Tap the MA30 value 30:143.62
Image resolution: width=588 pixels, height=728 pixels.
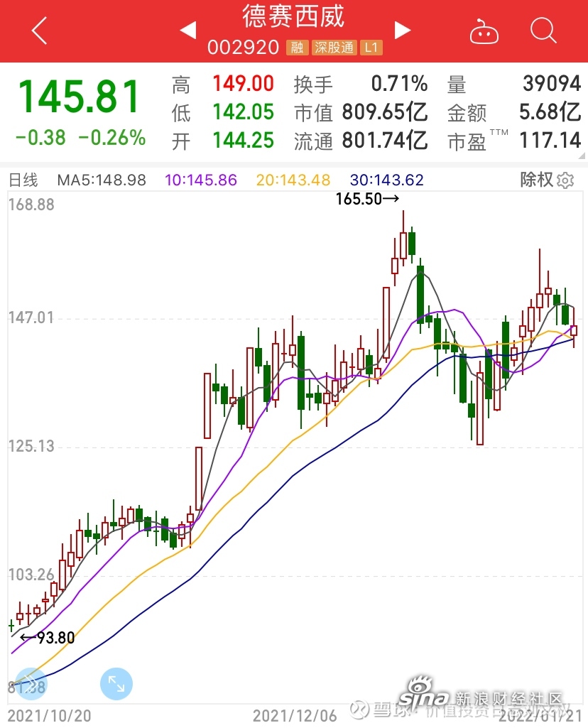[x=386, y=180]
